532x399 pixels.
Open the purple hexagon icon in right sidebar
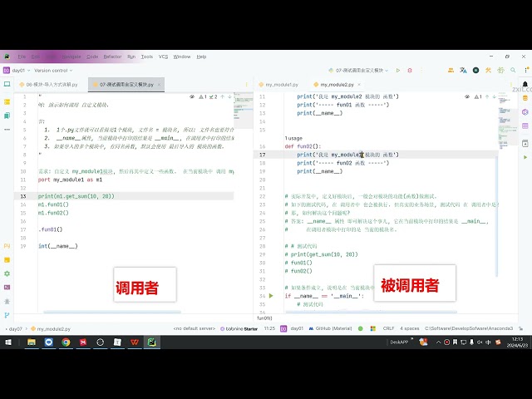(525, 112)
